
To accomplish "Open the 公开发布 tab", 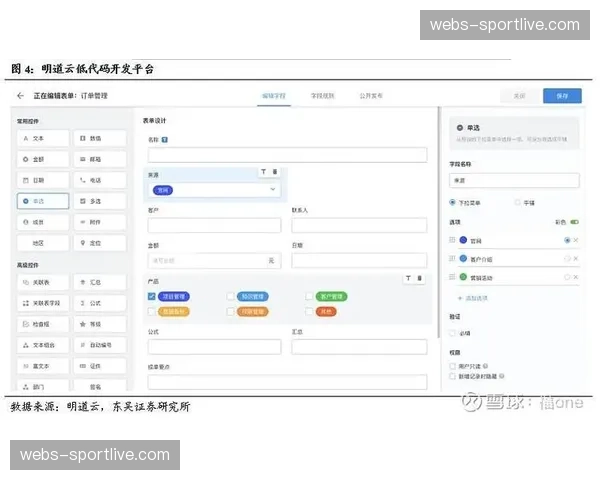I will 371,96.
